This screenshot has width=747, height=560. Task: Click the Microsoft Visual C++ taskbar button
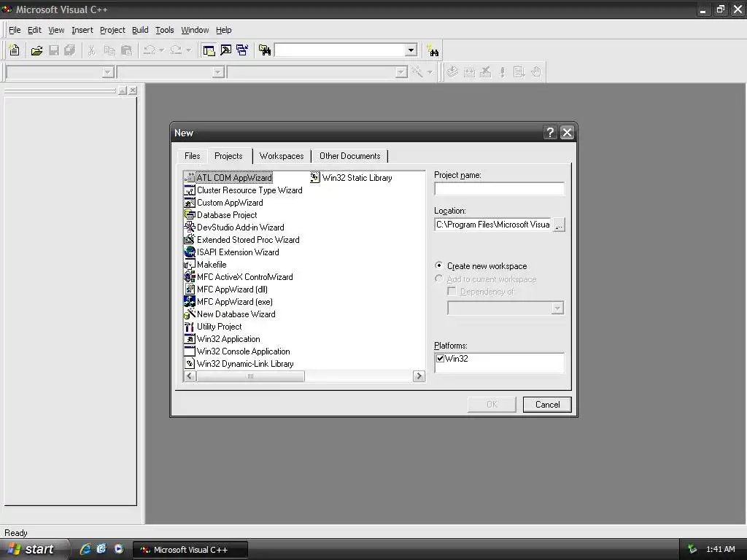pos(190,550)
